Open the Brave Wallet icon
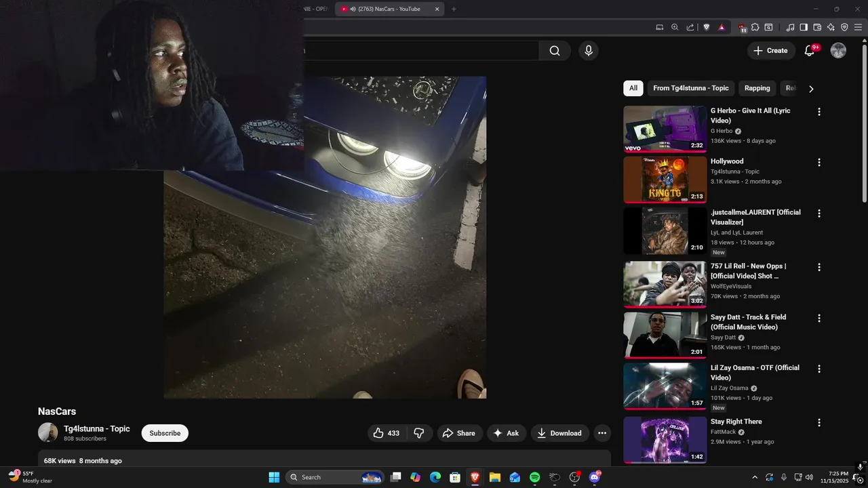Viewport: 868px width, 488px height. tap(817, 27)
